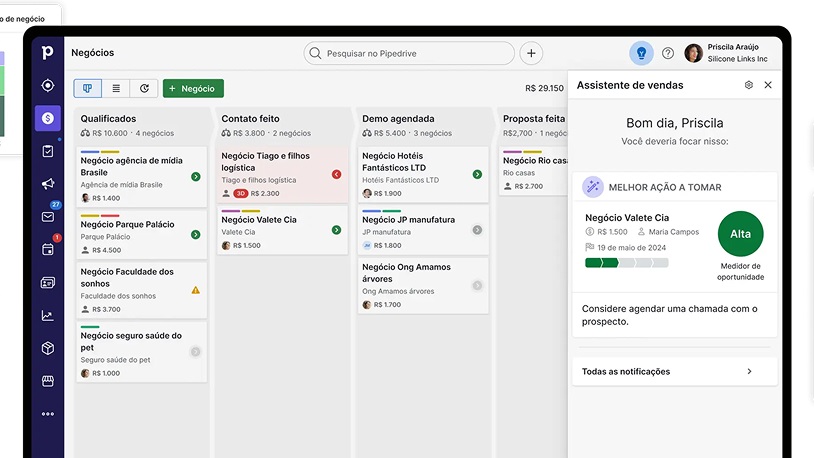The image size is (814, 458).
Task: Click the red 3D overdue badge
Action: pos(240,193)
